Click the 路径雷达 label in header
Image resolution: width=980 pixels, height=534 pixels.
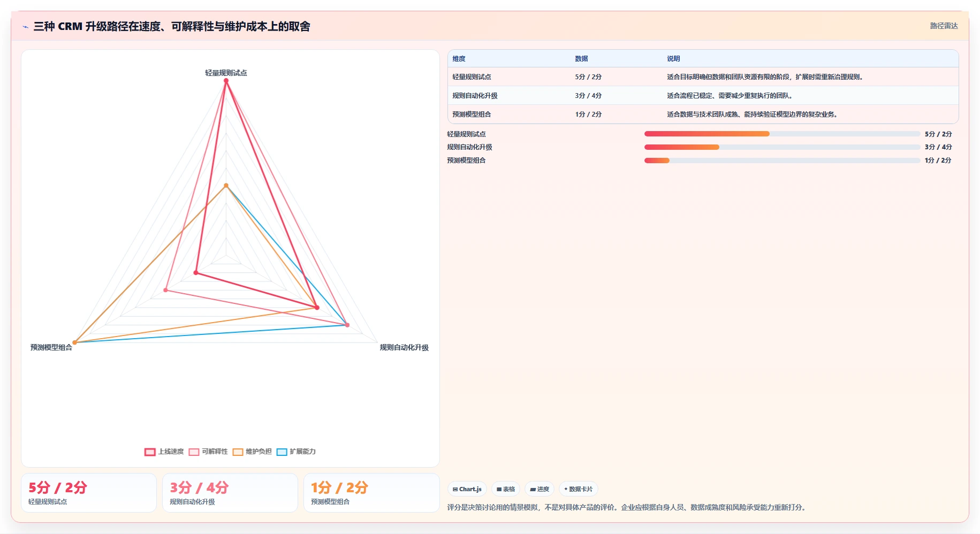[944, 26]
